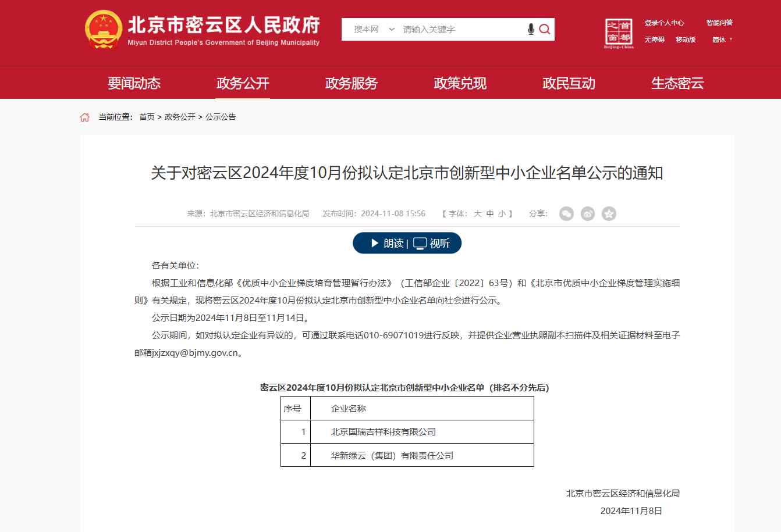Click the red magnifier search icon

pos(545,29)
